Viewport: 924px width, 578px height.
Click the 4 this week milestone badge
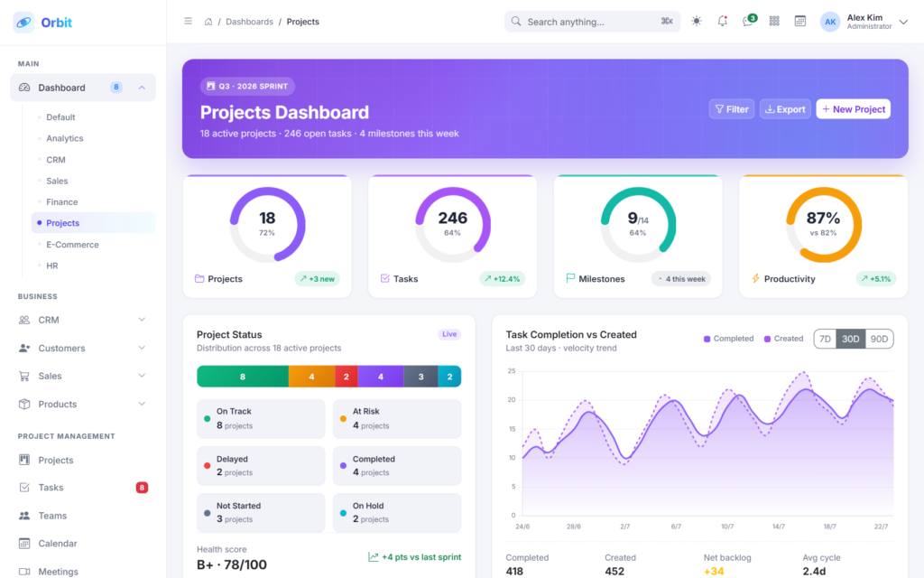click(x=681, y=279)
